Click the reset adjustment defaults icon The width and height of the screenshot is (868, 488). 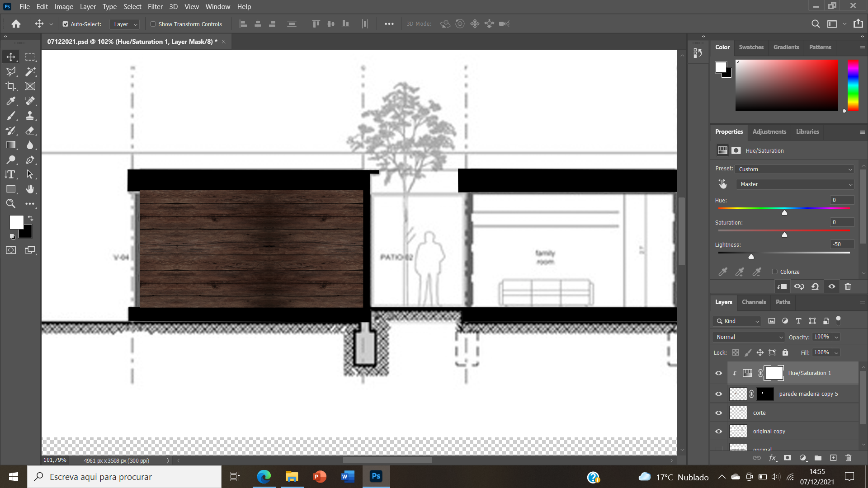(815, 286)
